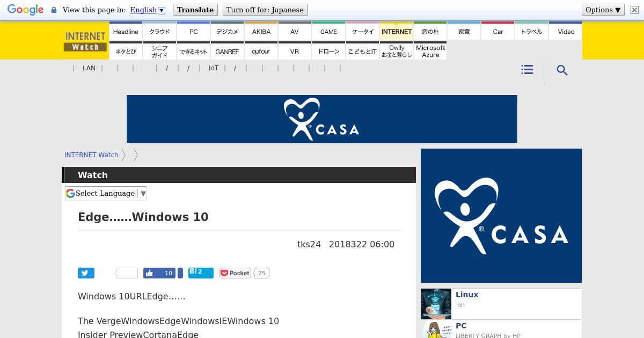The image size is (644, 338).
Task: Open the ネタとぴ tab
Action: coord(126,52)
